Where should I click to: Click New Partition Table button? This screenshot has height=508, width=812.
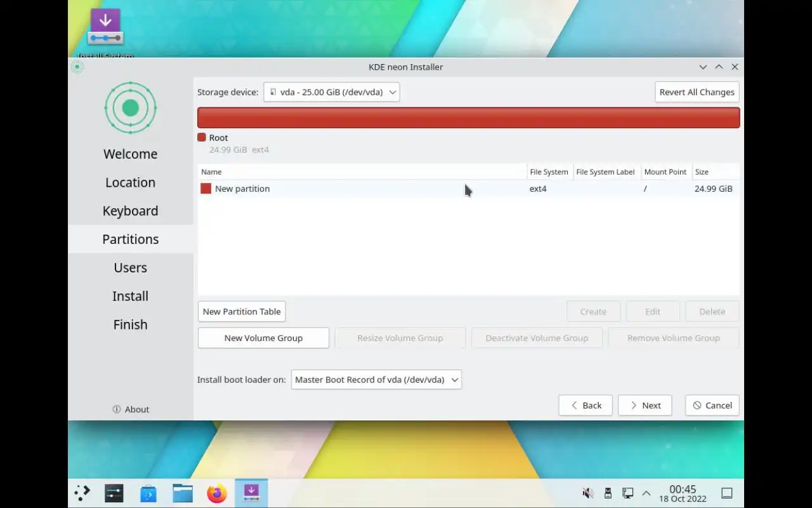(x=242, y=311)
